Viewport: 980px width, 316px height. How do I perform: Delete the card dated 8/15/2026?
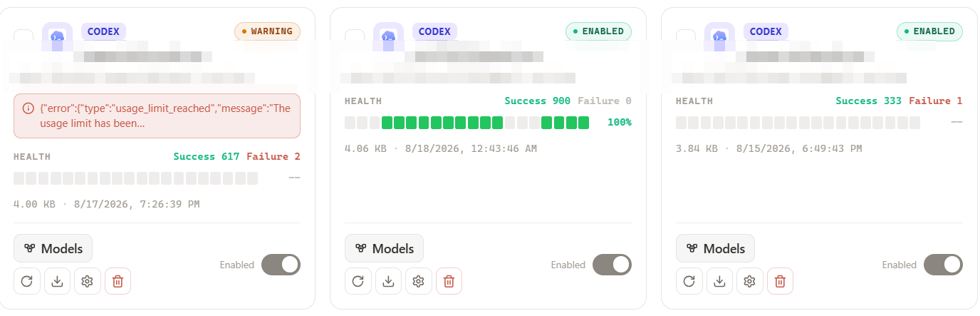[x=781, y=281]
